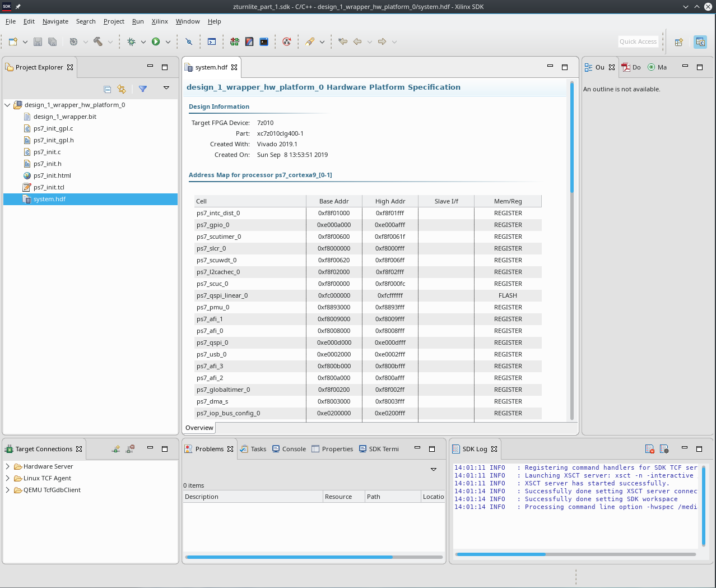Toggle Link with Editor in Project Explorer

(x=122, y=89)
